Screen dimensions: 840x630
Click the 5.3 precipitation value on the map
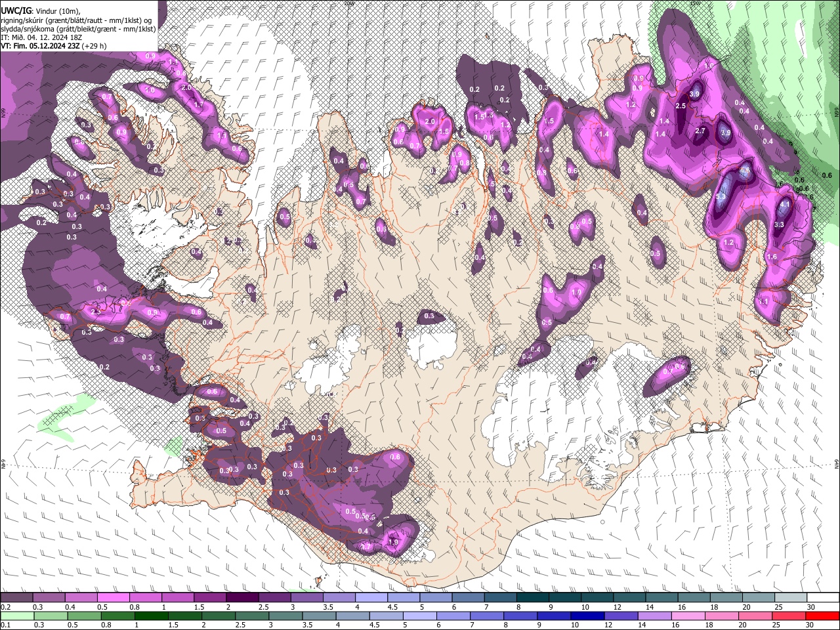pos(720,196)
